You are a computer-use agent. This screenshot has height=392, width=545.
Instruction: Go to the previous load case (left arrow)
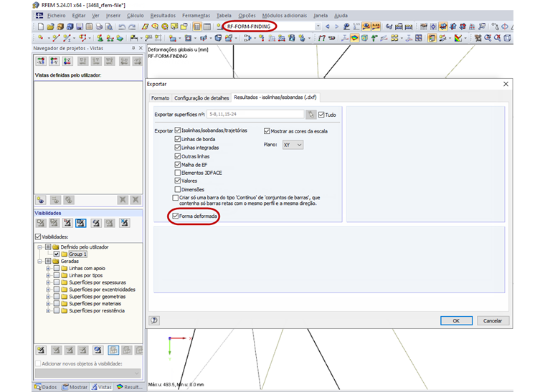point(328,27)
